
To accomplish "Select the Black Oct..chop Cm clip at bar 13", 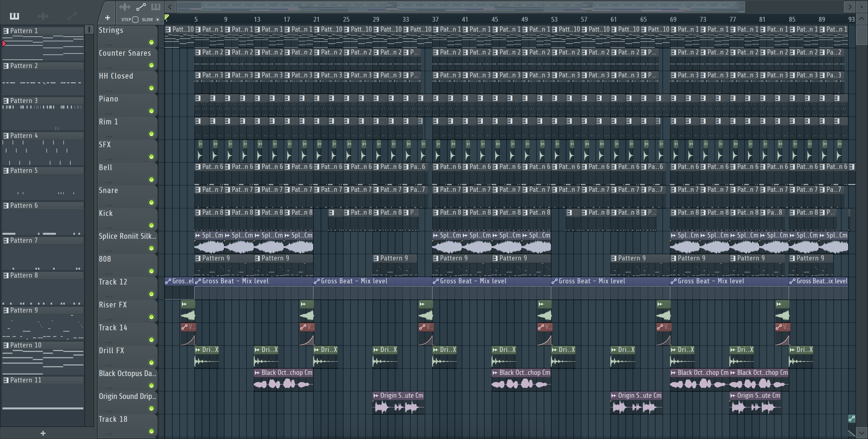I will (x=283, y=379).
